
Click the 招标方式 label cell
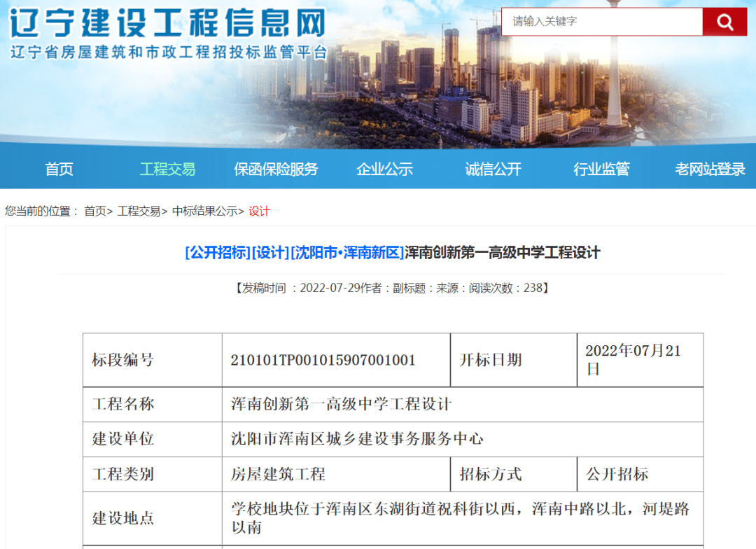[514, 474]
